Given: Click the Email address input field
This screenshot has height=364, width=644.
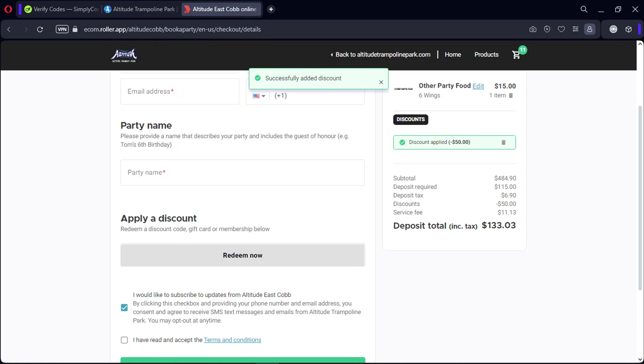Looking at the screenshot, I should 180,91.
